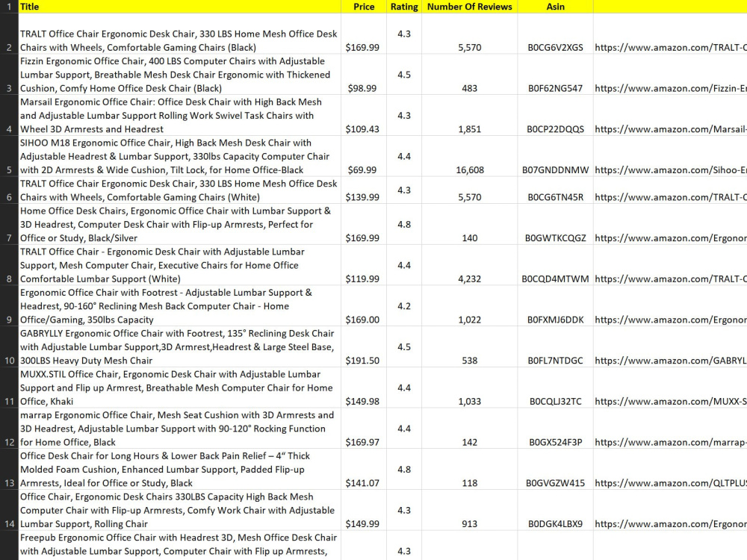This screenshot has height=560, width=747.
Task: Select row number 2 header
Action: click(x=9, y=34)
